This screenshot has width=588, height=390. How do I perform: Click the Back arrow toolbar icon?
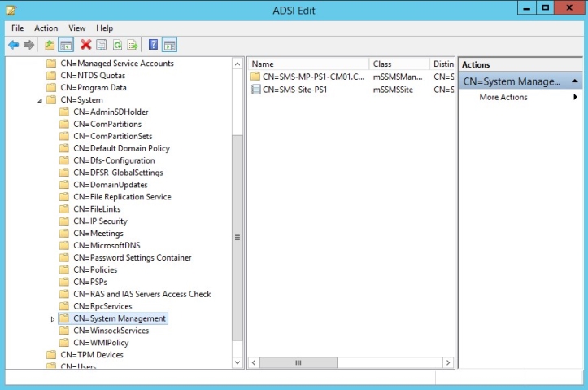[13, 45]
